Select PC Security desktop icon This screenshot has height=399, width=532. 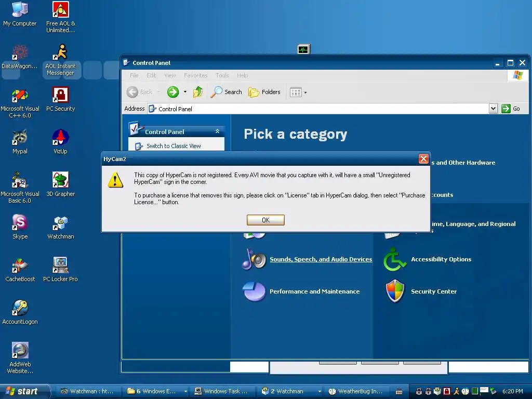(x=60, y=99)
